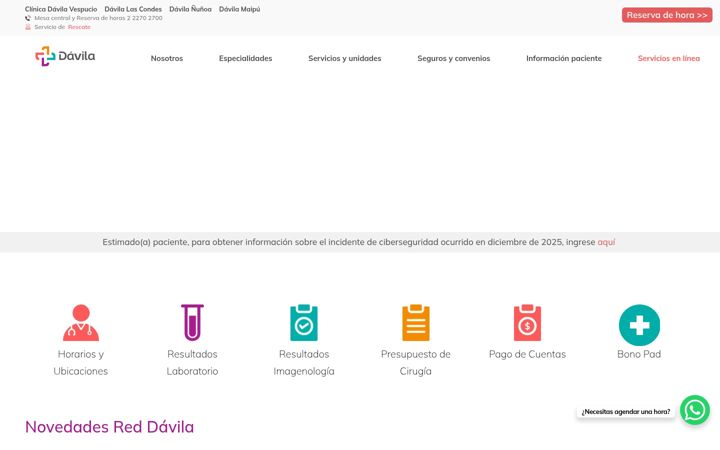Open the Información paciente menu
The width and height of the screenshot is (720, 450).
click(564, 58)
